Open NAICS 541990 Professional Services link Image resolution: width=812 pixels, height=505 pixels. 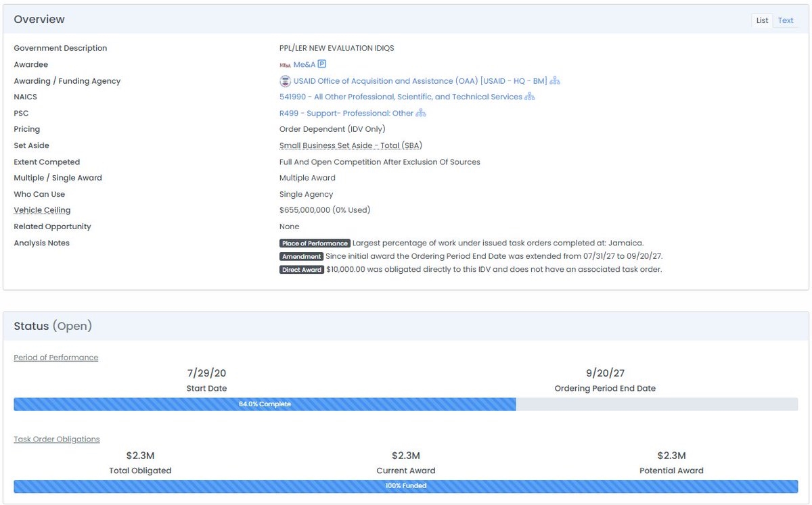401,97
